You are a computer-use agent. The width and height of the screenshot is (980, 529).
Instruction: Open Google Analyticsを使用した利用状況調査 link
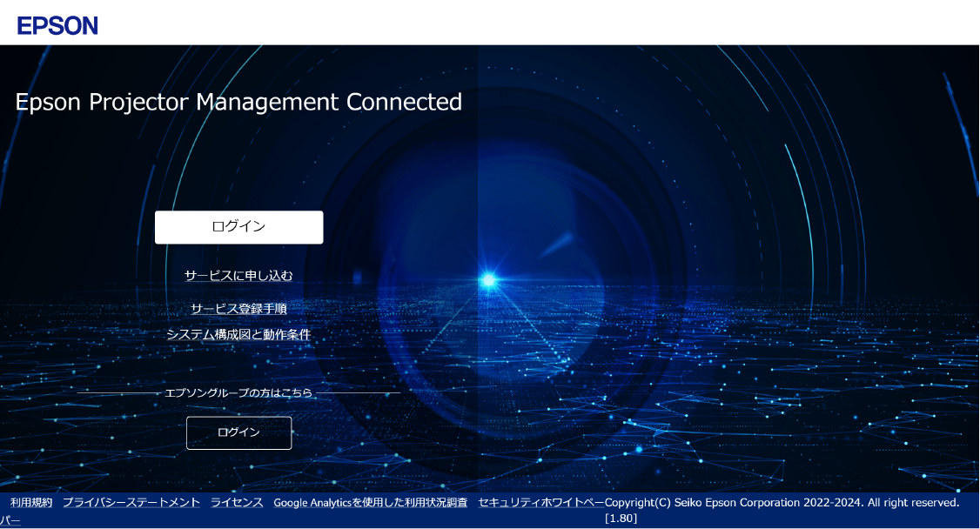coord(371,502)
